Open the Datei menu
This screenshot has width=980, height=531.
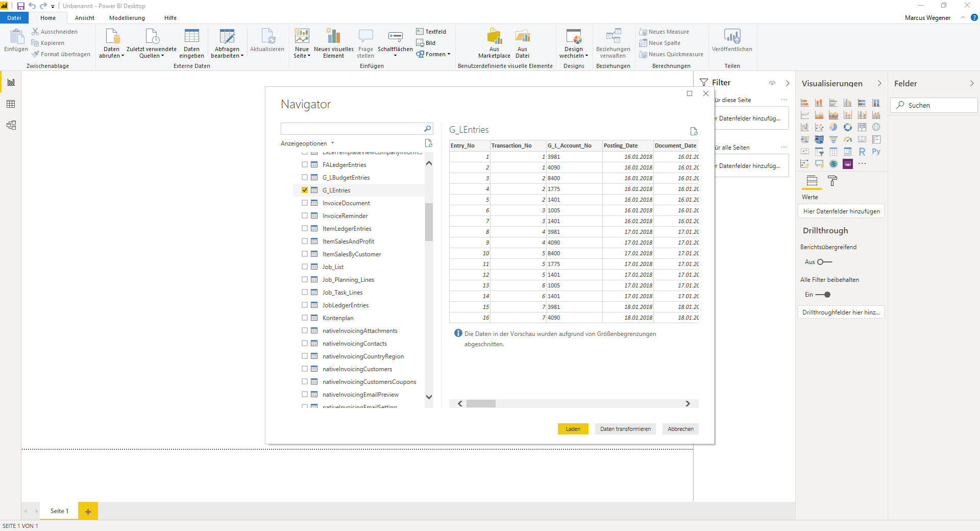(14, 18)
